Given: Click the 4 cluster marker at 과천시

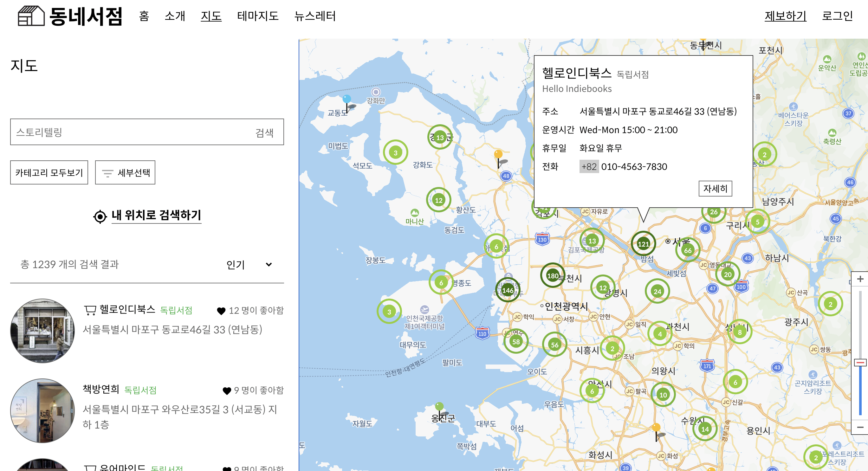Looking at the screenshot, I should [660, 333].
